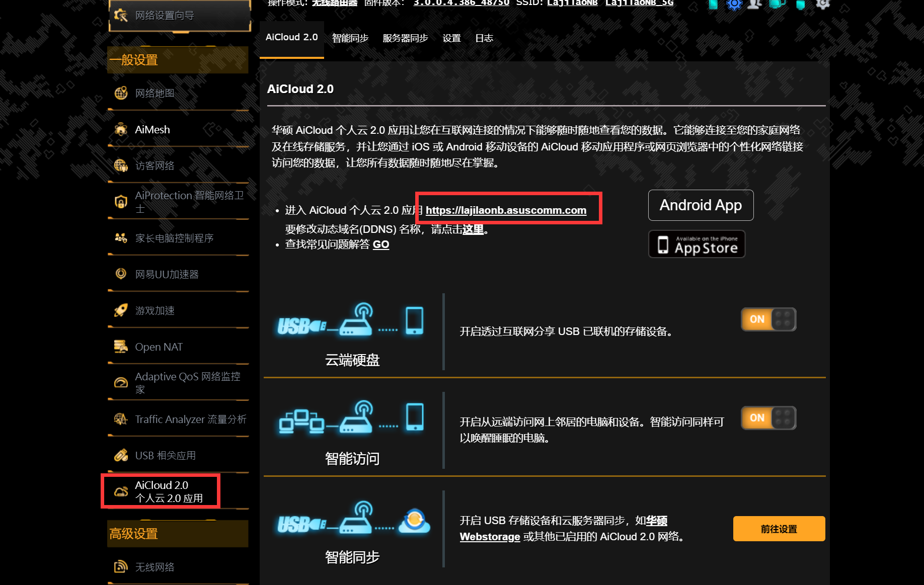
Task: Open the lajilaonb.asuscomm.com AiCloud link
Action: [x=506, y=210]
